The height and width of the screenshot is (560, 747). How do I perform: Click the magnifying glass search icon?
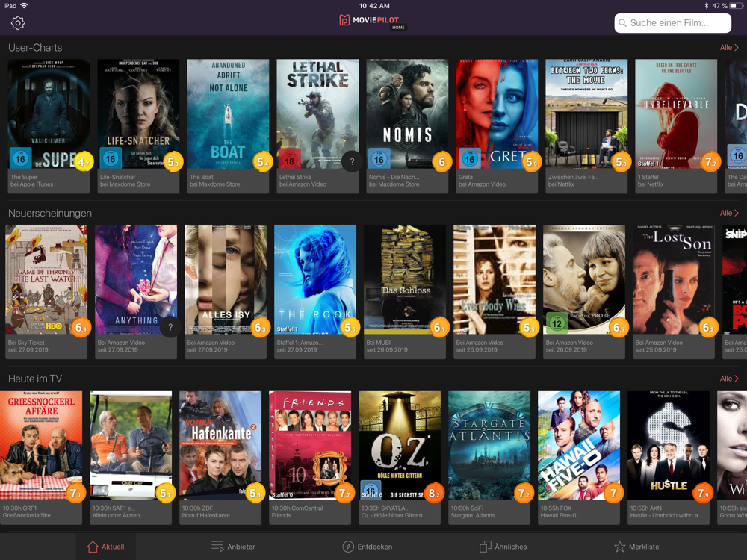coord(623,23)
